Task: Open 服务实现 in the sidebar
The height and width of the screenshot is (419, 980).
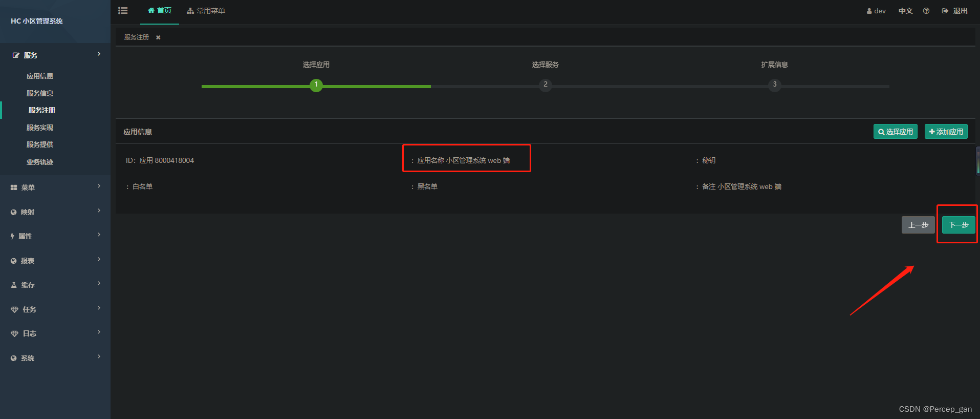Action: coord(40,128)
